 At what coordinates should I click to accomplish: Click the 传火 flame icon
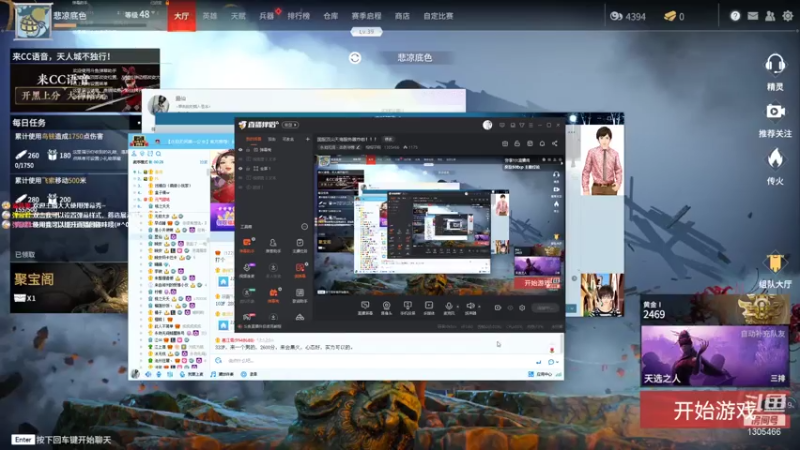click(775, 159)
